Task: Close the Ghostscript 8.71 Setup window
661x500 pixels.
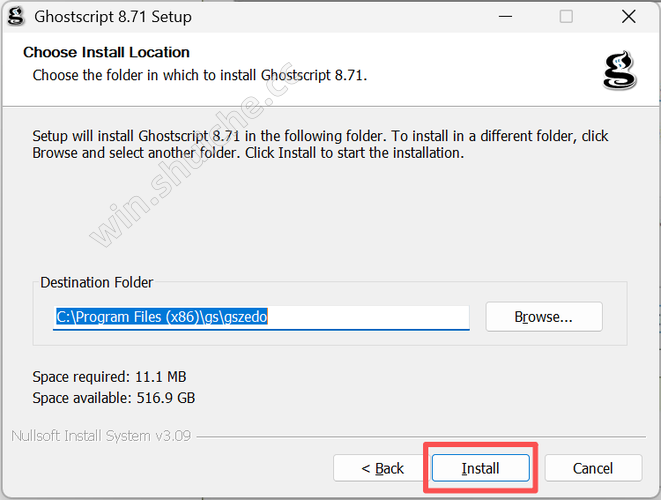Action: click(629, 17)
